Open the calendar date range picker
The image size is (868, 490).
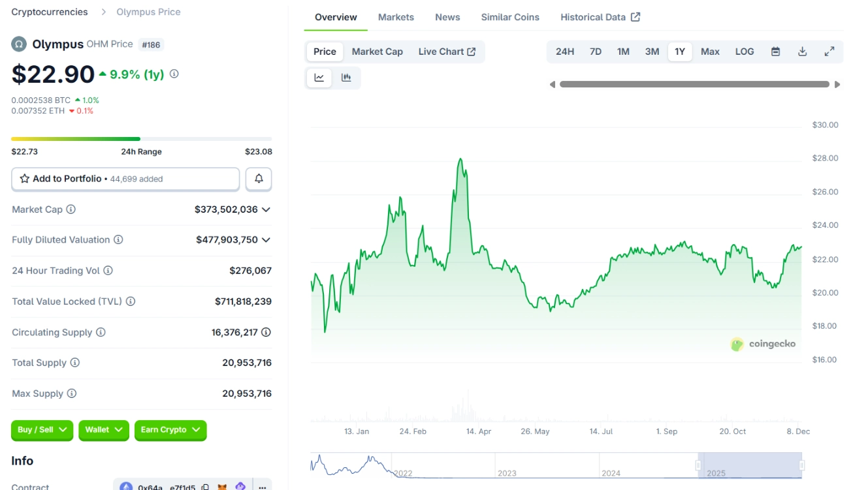775,52
